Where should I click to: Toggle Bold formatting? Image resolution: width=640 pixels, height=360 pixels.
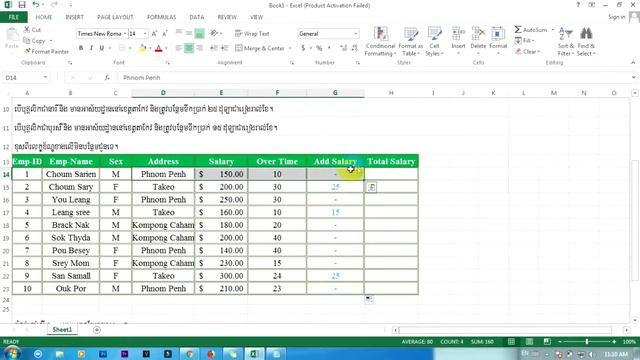point(81,48)
